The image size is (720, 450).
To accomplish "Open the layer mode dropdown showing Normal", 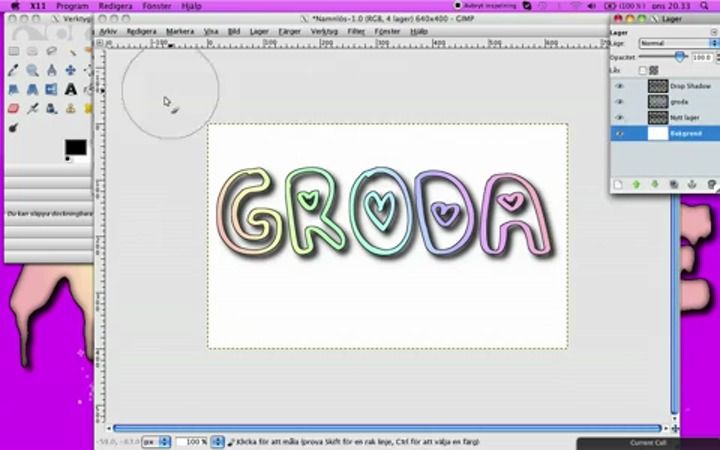I will coord(678,43).
